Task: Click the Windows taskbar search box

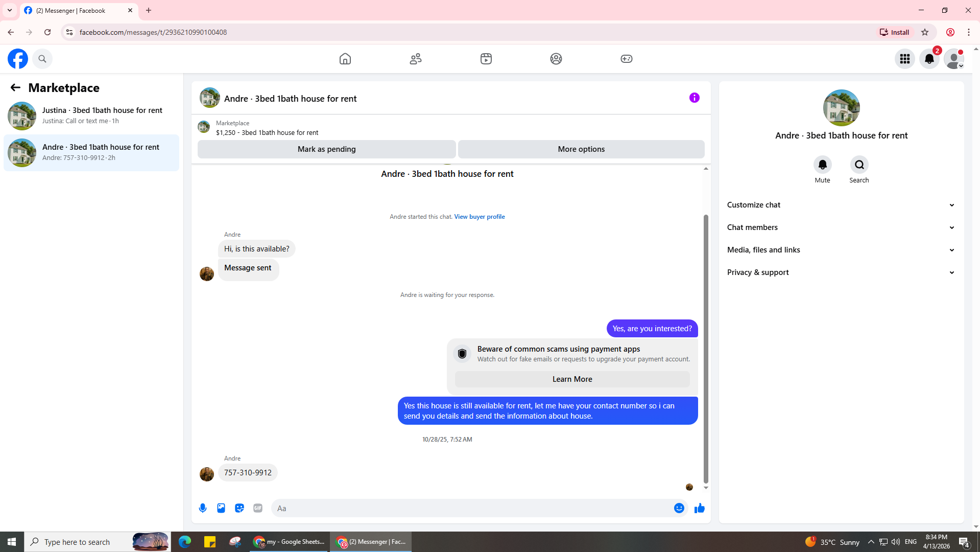Action: pyautogui.click(x=97, y=542)
